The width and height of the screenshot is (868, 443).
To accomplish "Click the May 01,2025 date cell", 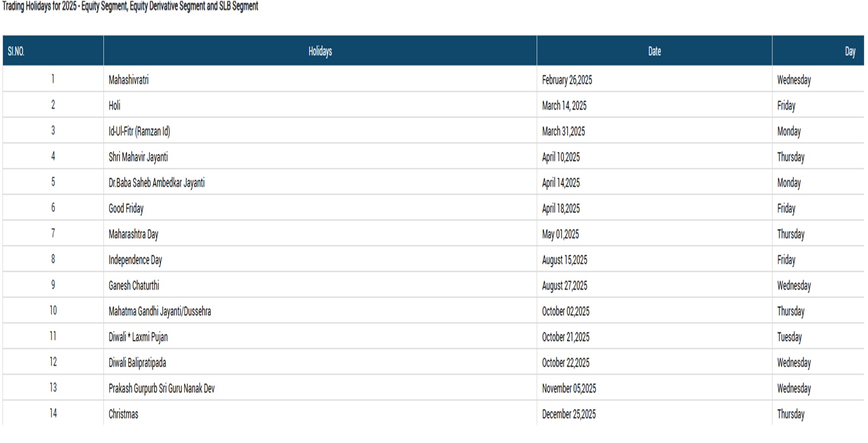I will coord(560,234).
